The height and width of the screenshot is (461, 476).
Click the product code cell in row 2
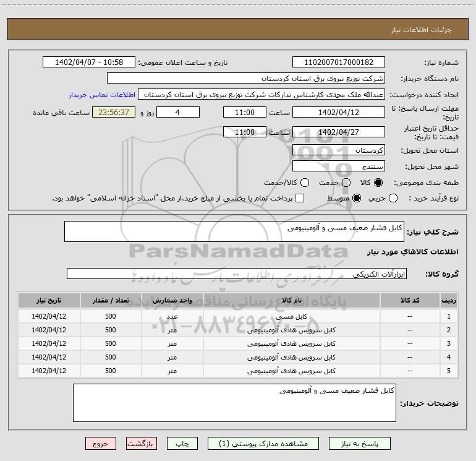(410, 330)
